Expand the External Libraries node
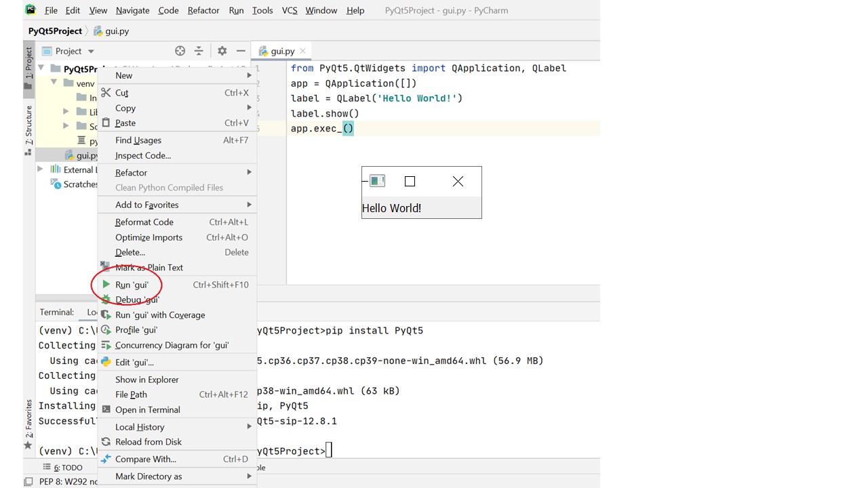 [40, 169]
